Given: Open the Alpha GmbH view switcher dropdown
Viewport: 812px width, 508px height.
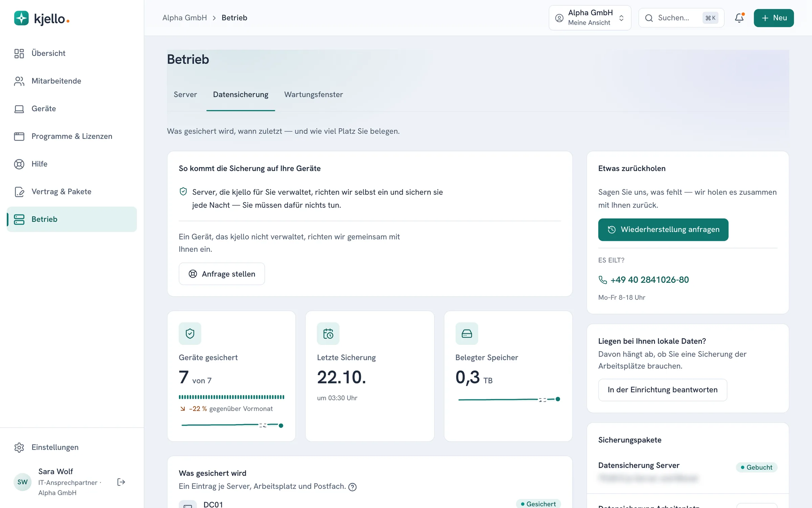Looking at the screenshot, I should [590, 18].
